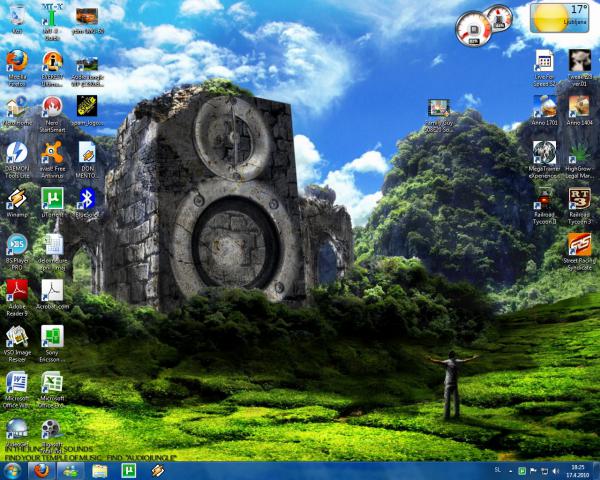
Task: Open the Windows Start menu
Action: pos(12,470)
